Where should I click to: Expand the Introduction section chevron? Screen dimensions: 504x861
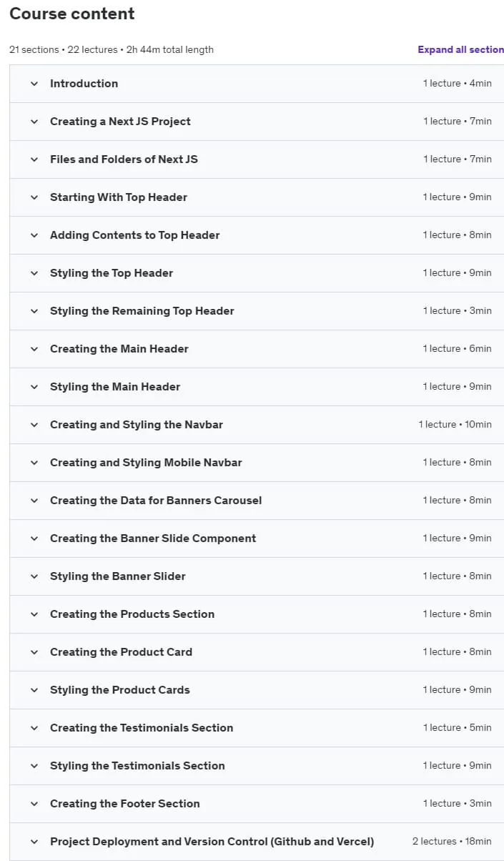(34, 84)
